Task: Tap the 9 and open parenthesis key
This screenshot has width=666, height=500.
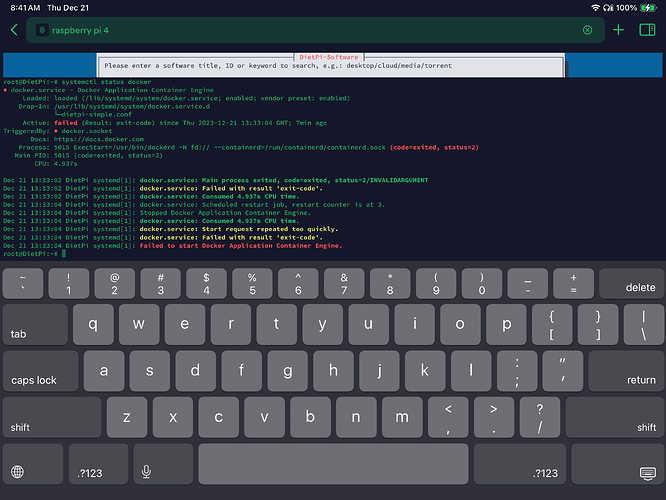Action: tap(436, 284)
